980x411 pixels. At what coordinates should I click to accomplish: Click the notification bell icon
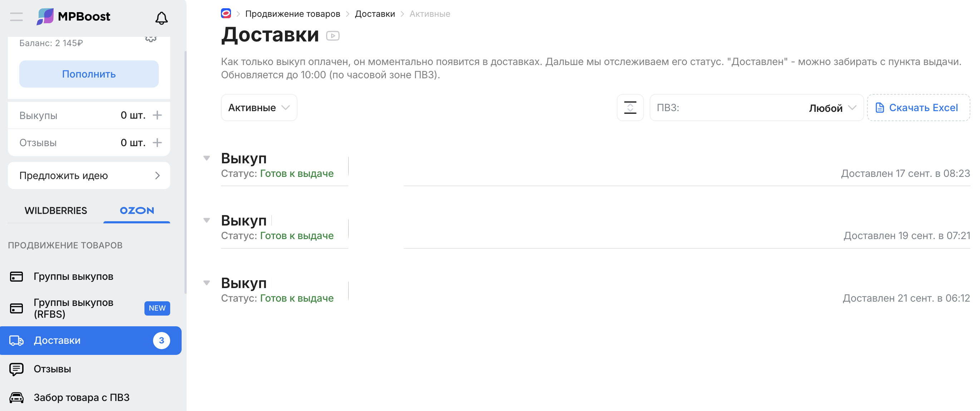click(161, 18)
